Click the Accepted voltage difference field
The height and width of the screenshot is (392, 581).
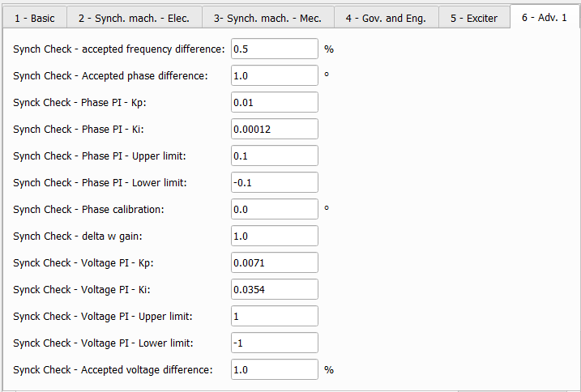point(274,370)
